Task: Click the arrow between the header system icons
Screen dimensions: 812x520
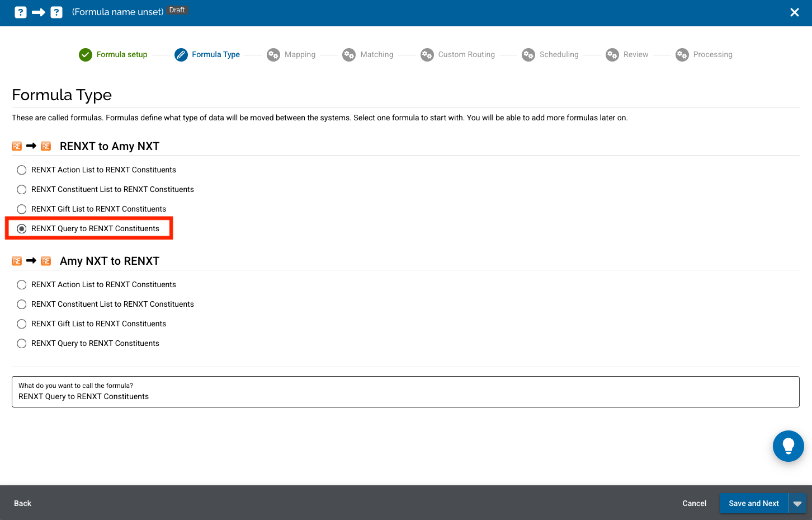Action: tap(39, 12)
